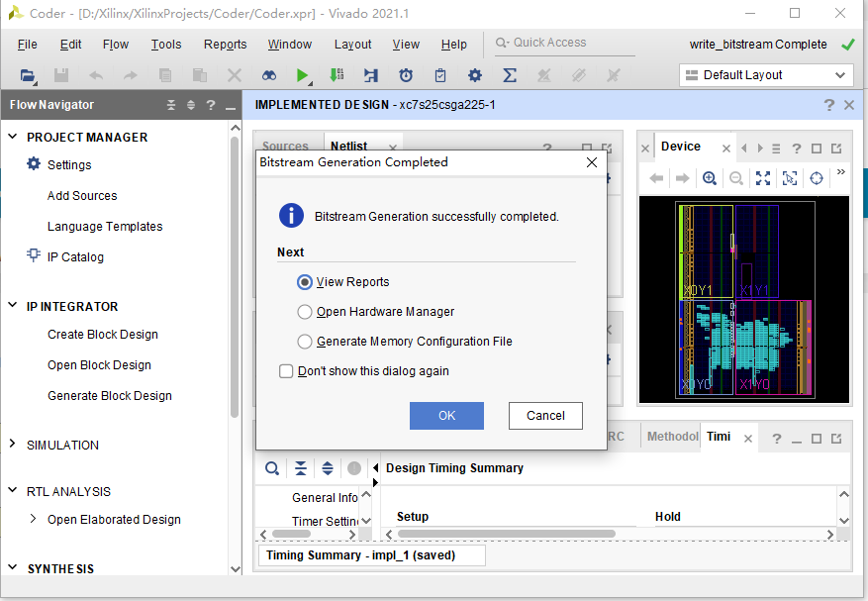Collapse all in Flow Navigator header
The image size is (868, 601).
click(171, 105)
